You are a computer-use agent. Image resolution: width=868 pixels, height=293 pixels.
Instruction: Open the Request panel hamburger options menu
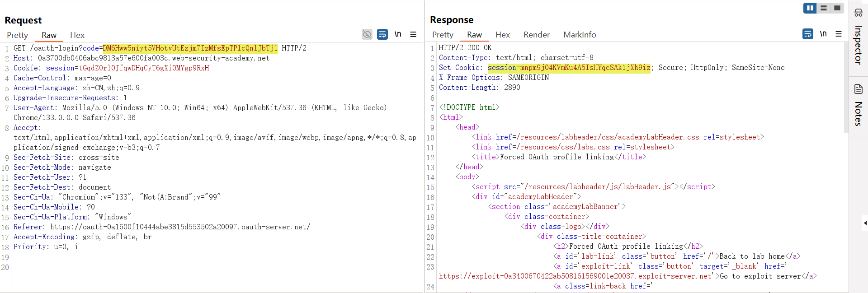pyautogui.click(x=413, y=34)
